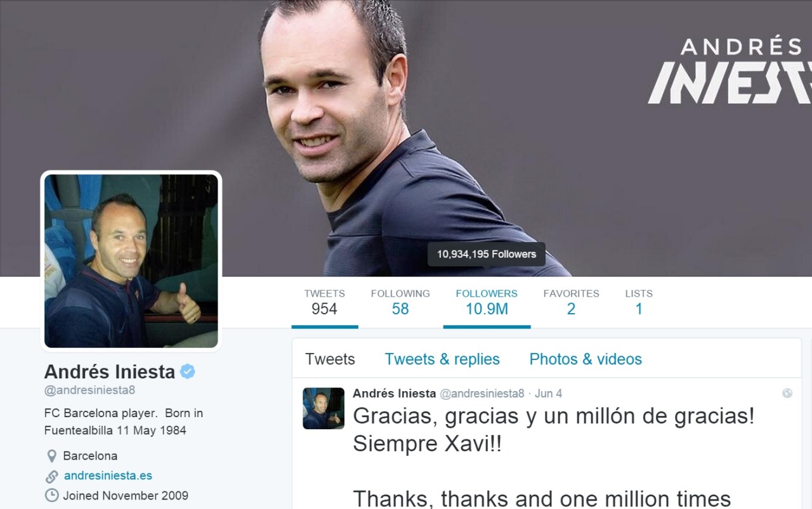Switch to the Tweets & replies tab
This screenshot has width=812, height=509.
click(x=442, y=359)
